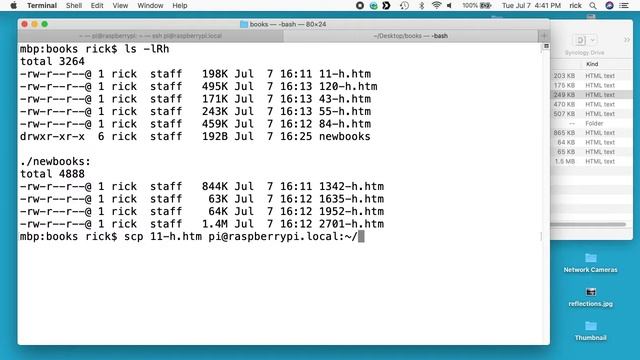Open the View menu
This screenshot has width=640, height=360.
coord(120,5)
